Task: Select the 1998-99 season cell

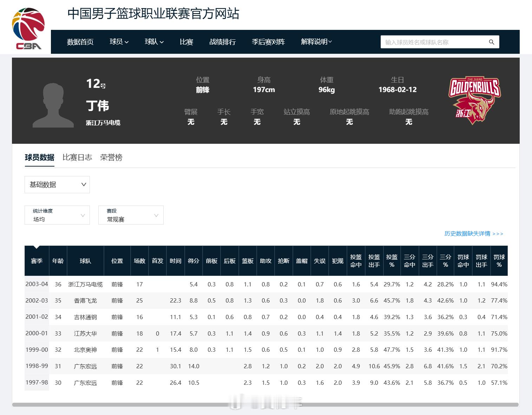Action: point(37,366)
